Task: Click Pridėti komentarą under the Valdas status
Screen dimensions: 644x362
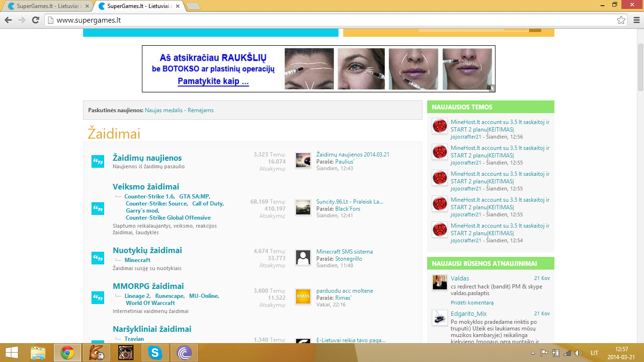Action: 472,303
